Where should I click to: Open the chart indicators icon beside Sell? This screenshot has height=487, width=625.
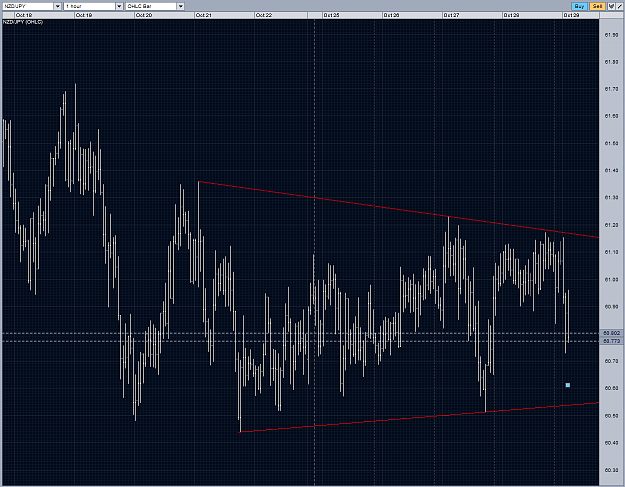(610, 6)
